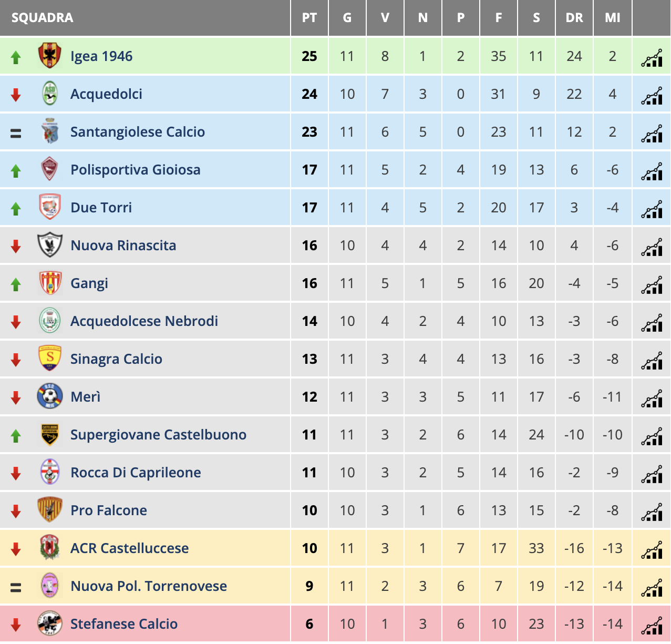Click the Pro Falcone team crest
This screenshot has width=671, height=644.
click(50, 510)
